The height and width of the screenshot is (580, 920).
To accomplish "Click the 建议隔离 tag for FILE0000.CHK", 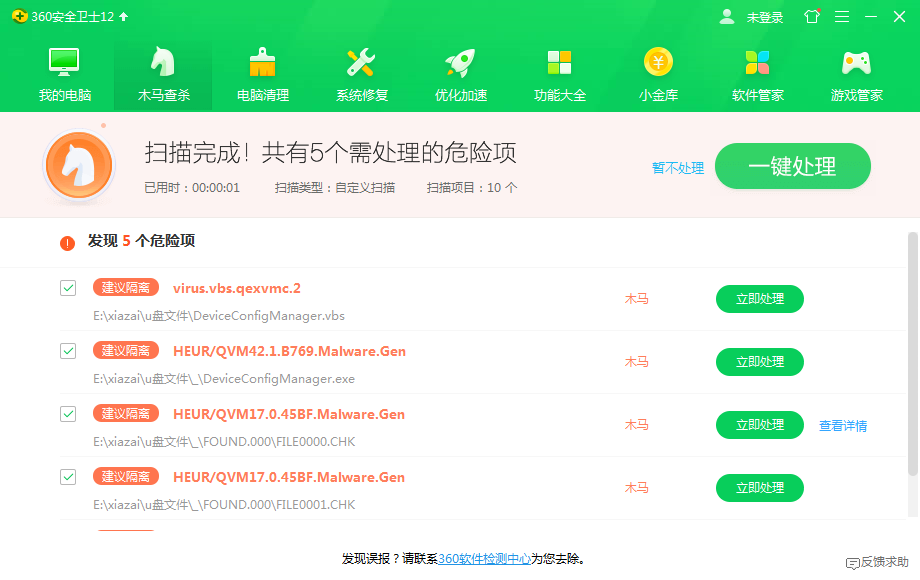I will point(126,413).
